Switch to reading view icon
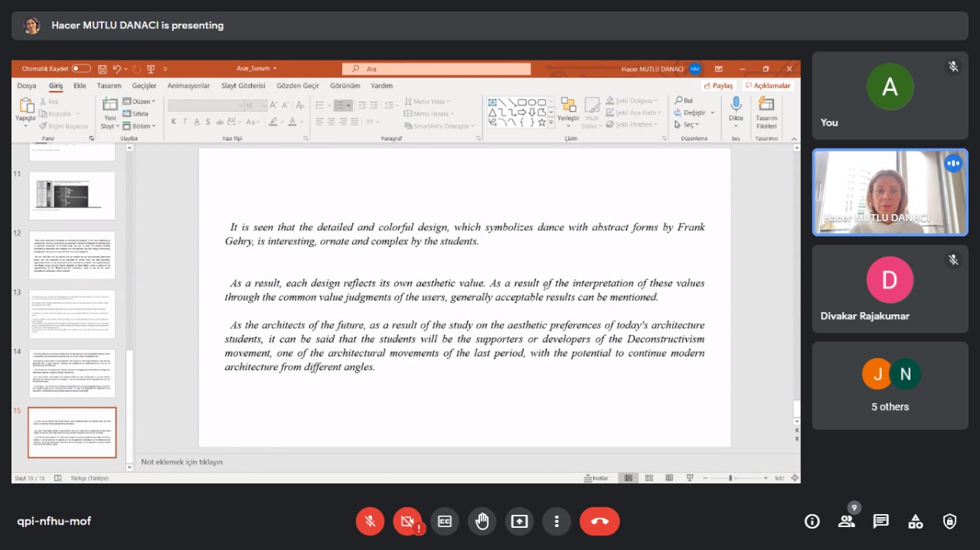The width and height of the screenshot is (980, 550). tap(668, 478)
